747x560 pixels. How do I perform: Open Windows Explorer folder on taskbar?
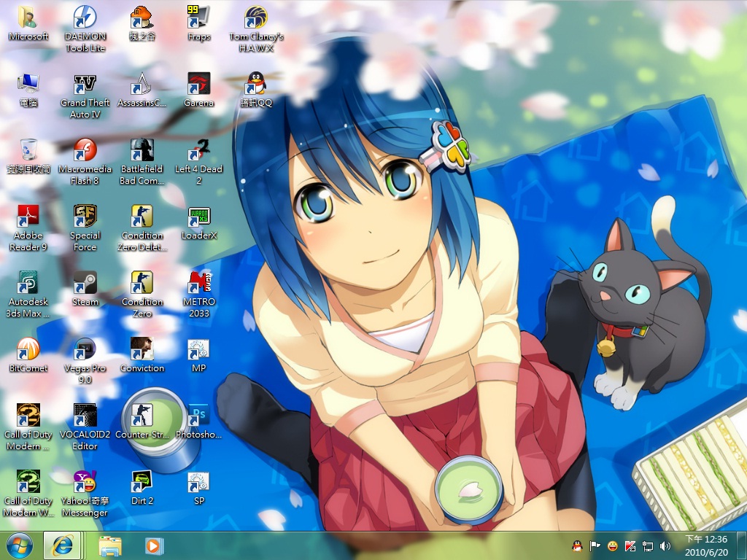coord(110,545)
